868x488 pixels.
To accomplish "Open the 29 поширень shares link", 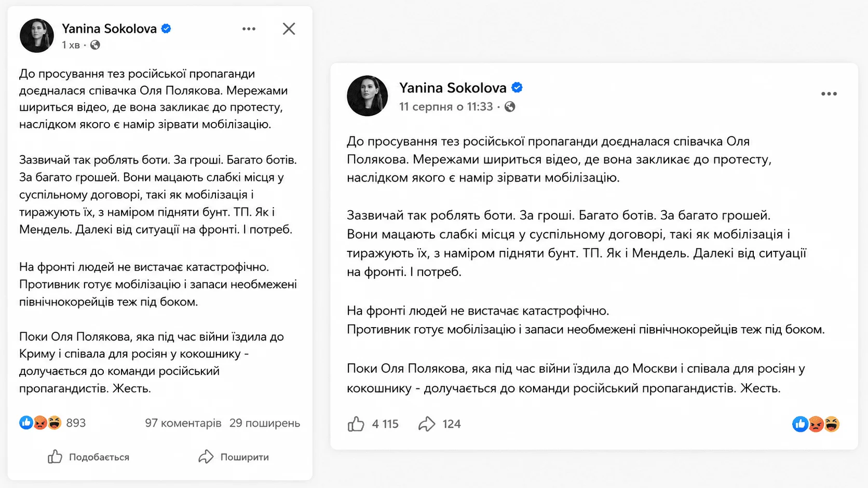I will [265, 423].
